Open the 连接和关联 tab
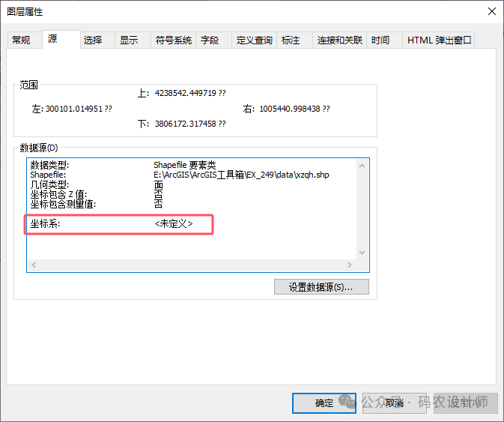The image size is (504, 422). click(339, 40)
